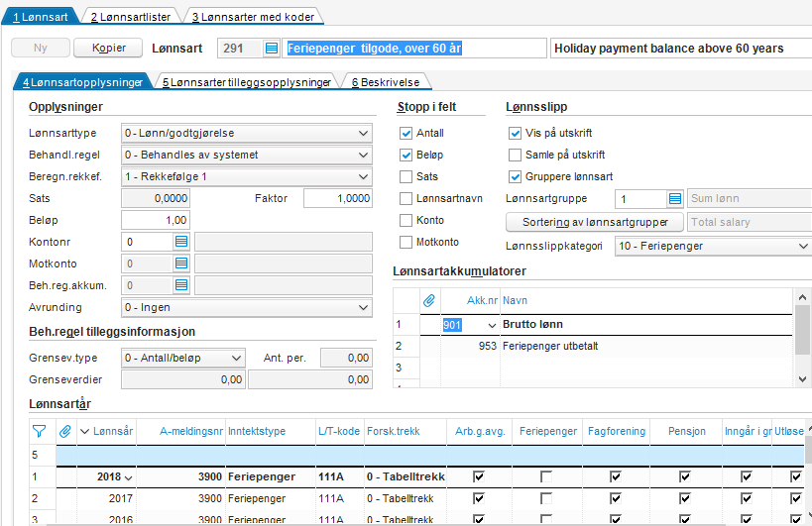Click paperclip icon in Lønnsartår grid header
The width and height of the screenshot is (812, 526).
pos(65,431)
